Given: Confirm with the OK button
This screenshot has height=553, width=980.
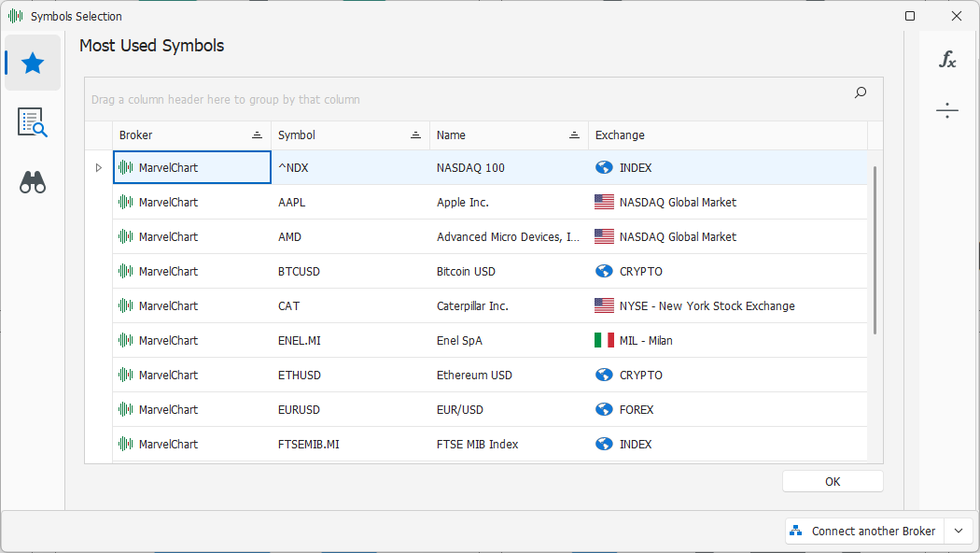Looking at the screenshot, I should tap(833, 482).
